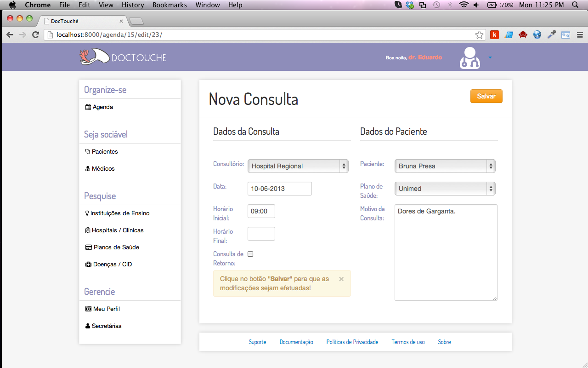Open the Paciente dropdown showing Bruna Presa
The height and width of the screenshot is (368, 588).
(445, 166)
